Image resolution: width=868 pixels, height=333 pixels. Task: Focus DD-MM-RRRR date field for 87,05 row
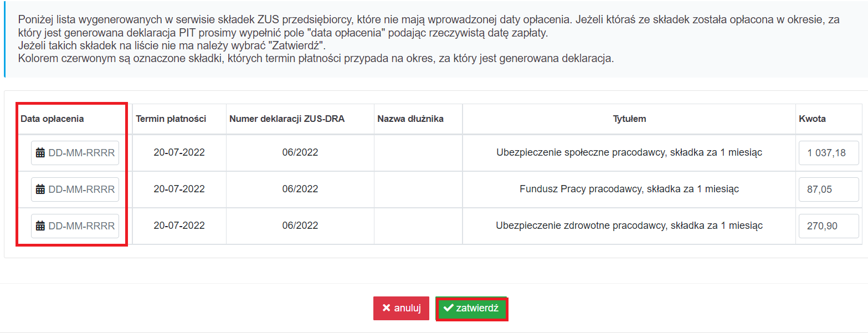click(75, 189)
